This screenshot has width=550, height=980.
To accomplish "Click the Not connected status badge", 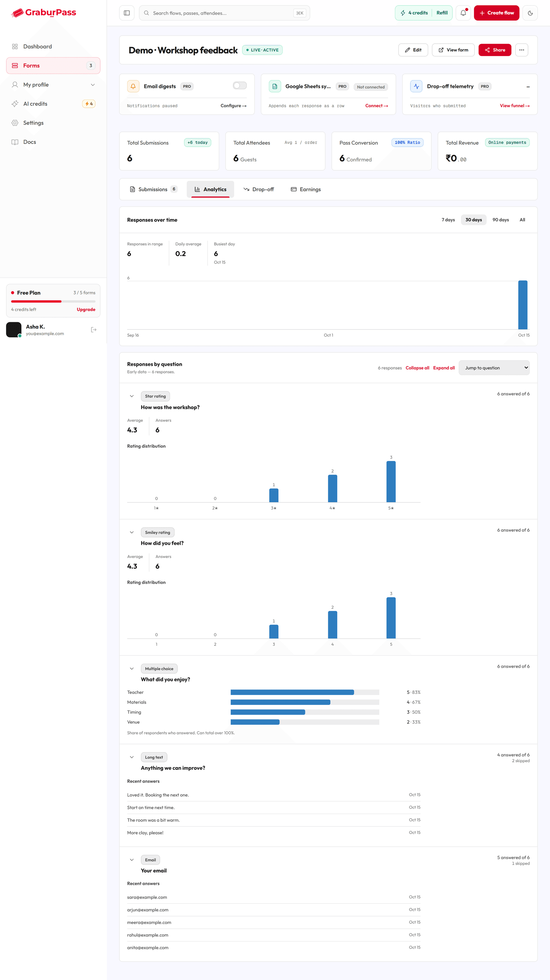I will coord(371,87).
